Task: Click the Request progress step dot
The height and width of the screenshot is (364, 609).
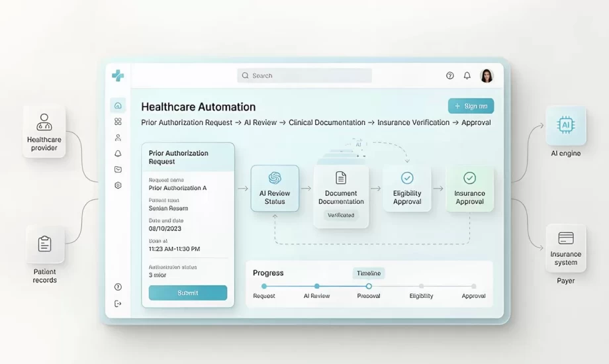Action: click(x=264, y=287)
